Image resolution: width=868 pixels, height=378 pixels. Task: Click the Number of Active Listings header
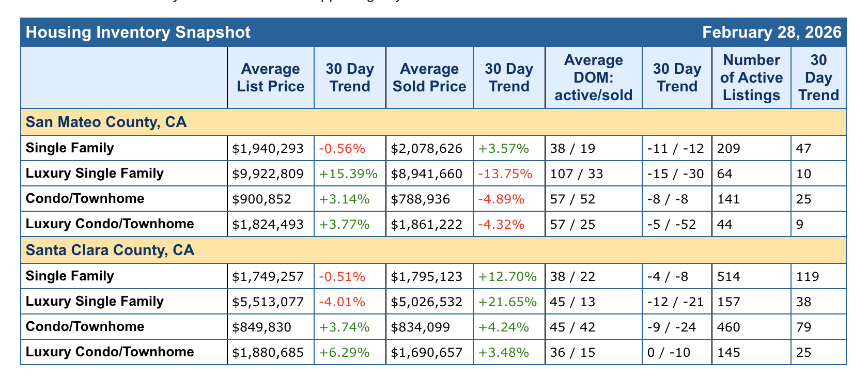(751, 77)
